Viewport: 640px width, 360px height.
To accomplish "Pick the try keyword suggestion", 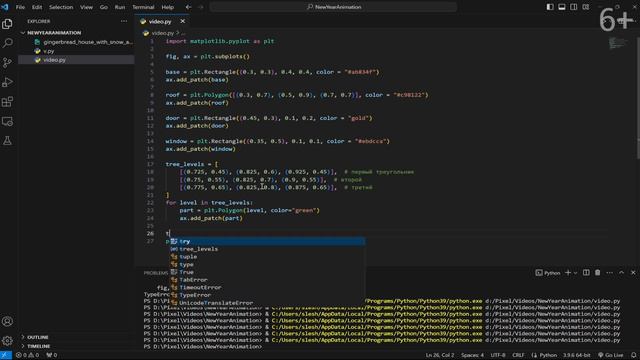I will coord(267,241).
